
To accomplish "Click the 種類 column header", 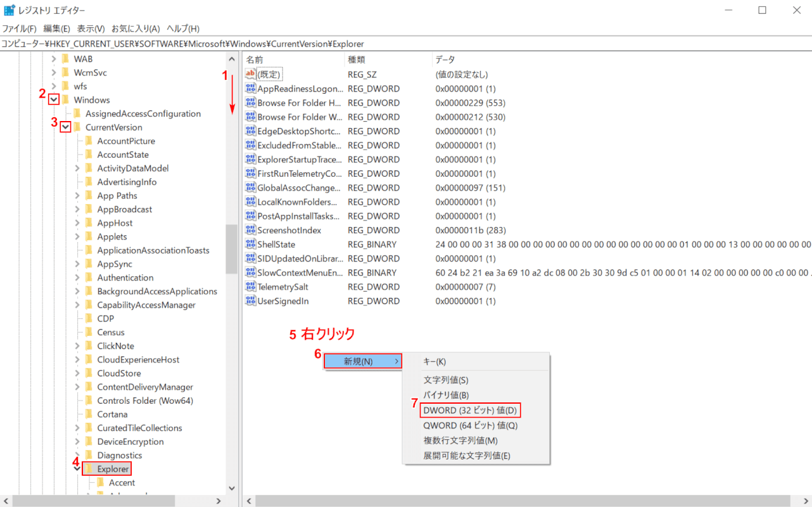I will point(387,59).
